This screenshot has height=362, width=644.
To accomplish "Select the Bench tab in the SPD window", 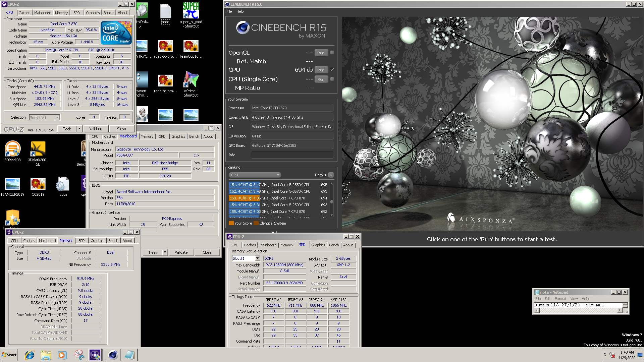I will tap(334, 245).
